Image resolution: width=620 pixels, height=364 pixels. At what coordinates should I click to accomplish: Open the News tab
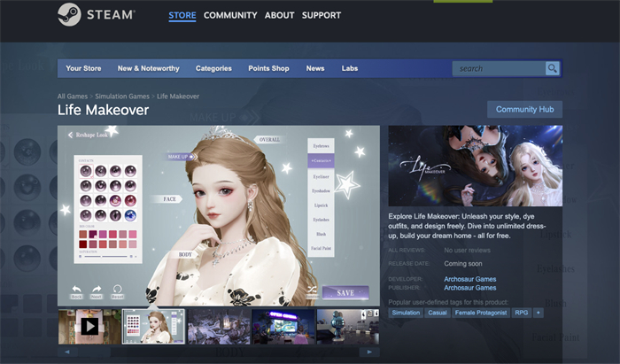[315, 68]
